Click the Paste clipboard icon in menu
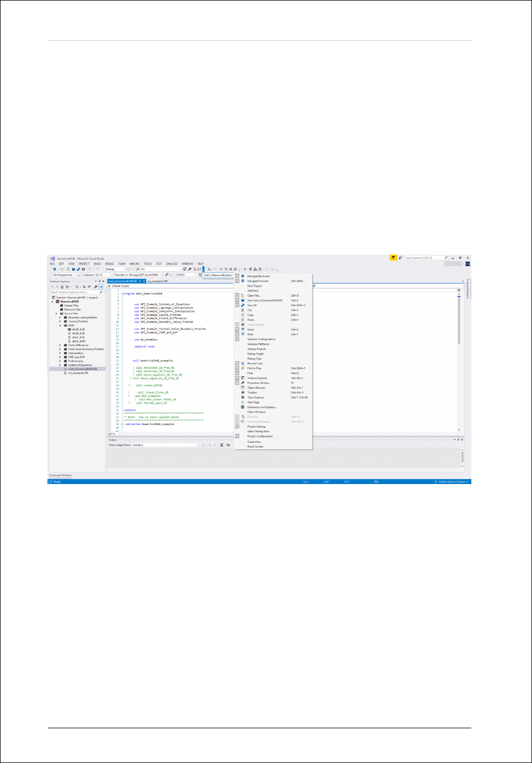 pyautogui.click(x=243, y=320)
